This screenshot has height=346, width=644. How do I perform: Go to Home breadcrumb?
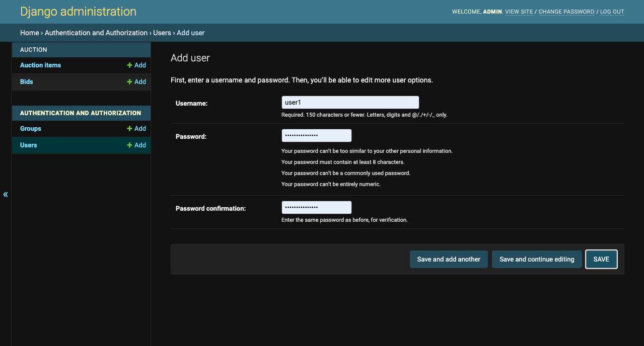(30, 33)
